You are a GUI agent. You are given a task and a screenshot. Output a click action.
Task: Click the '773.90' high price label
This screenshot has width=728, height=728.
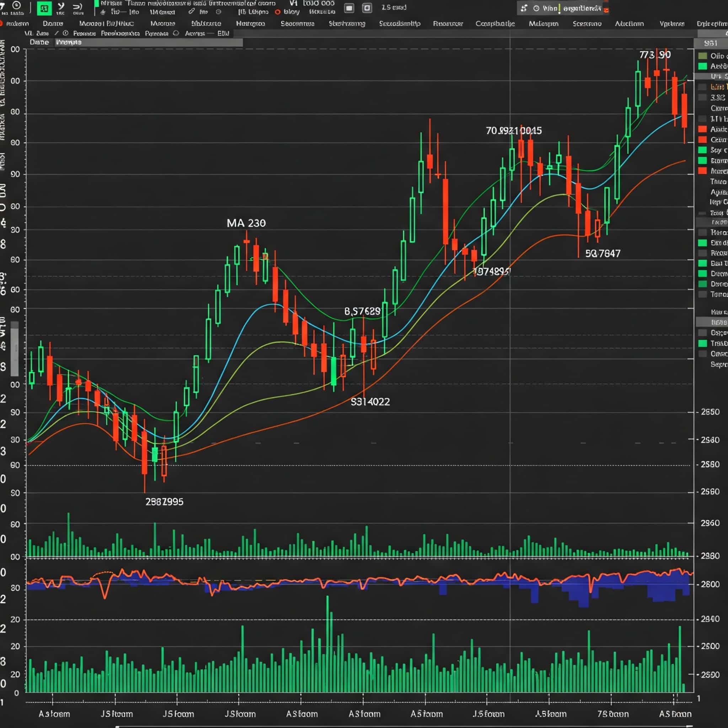(x=655, y=55)
